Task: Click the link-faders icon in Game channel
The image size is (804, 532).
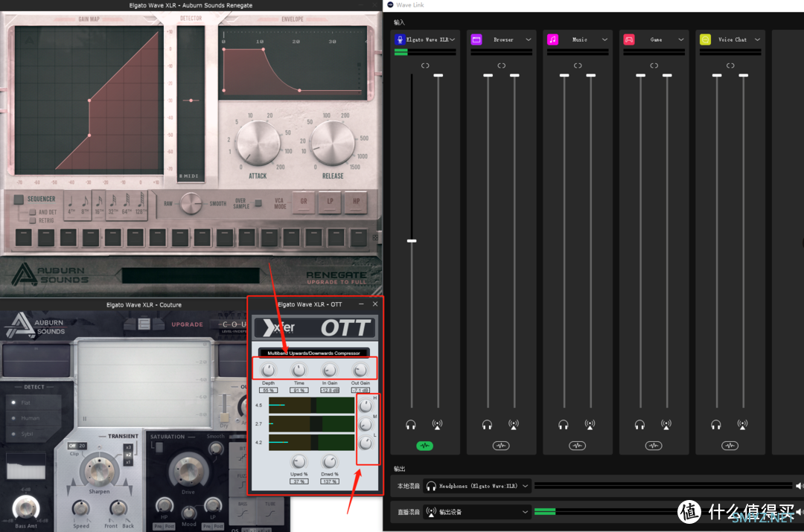Action: coord(654,65)
